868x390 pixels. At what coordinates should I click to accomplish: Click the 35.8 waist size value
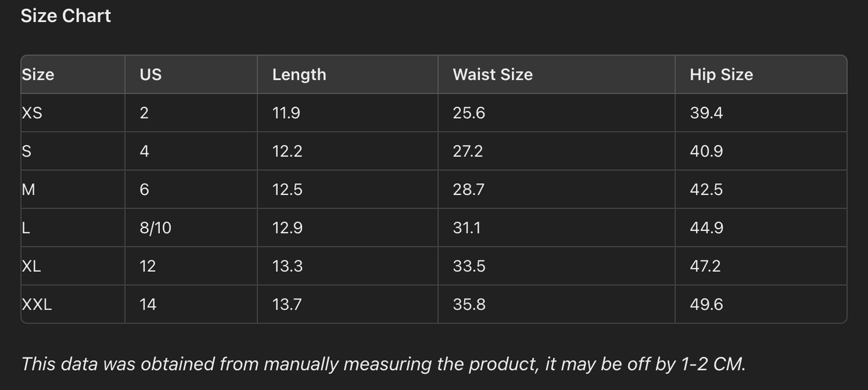point(469,304)
